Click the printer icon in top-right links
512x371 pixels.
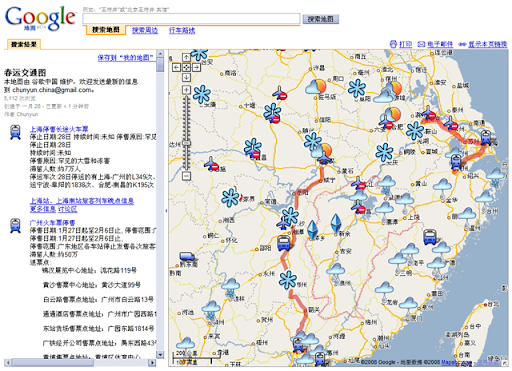[393, 44]
